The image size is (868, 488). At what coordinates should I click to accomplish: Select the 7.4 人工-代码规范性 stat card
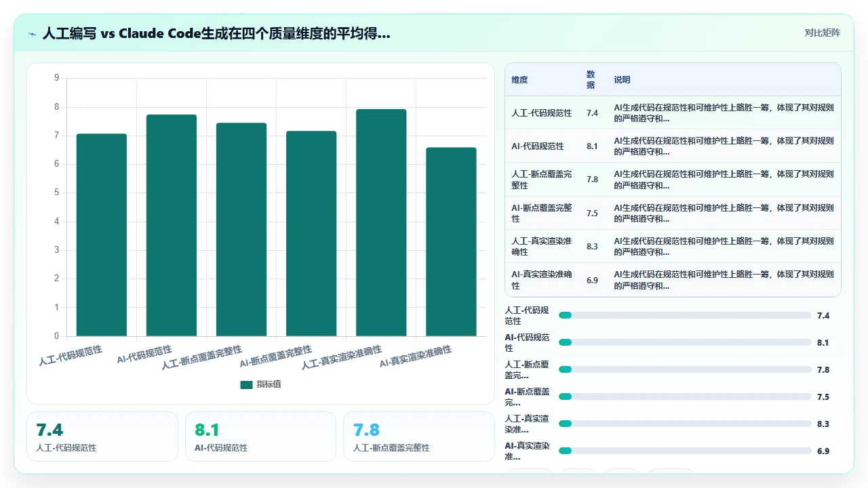click(x=102, y=436)
